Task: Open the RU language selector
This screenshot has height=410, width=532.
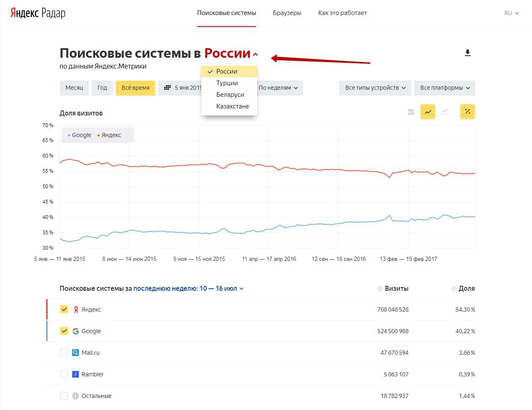Action: (511, 13)
